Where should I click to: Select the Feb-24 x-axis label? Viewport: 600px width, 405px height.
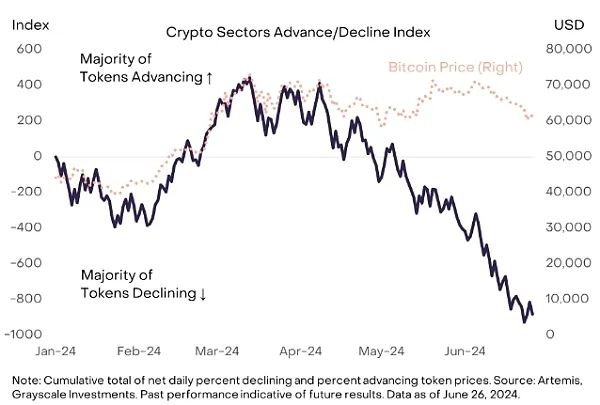click(139, 351)
